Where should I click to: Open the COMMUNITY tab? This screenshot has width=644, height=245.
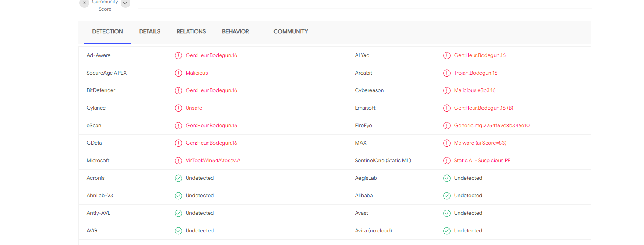tap(290, 31)
